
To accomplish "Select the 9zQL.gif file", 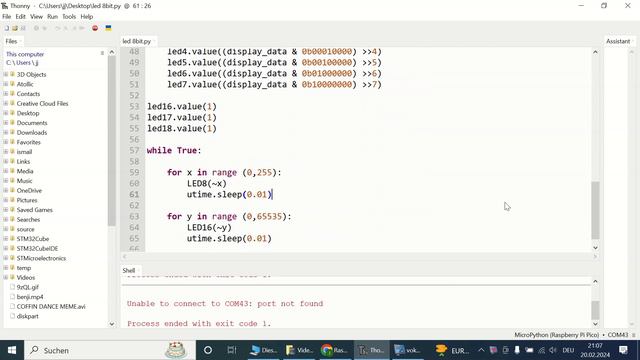I will (28, 287).
